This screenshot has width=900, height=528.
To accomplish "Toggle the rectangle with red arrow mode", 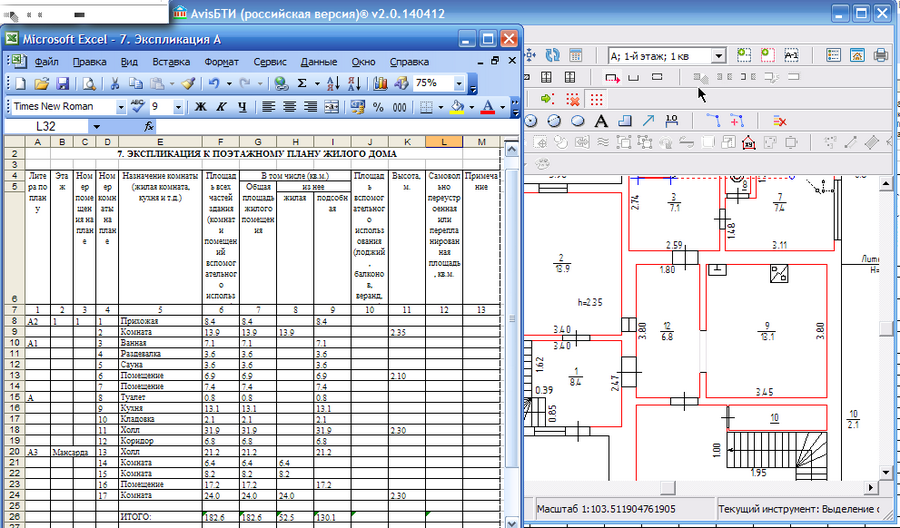I will tap(612, 77).
